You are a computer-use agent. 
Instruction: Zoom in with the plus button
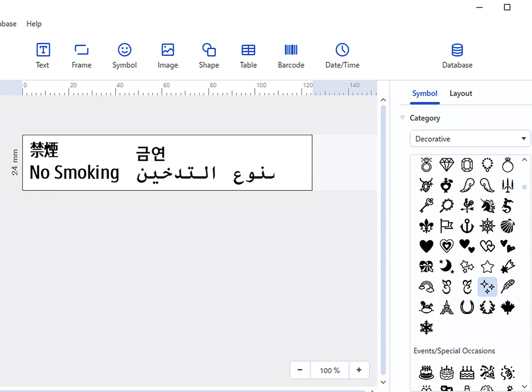pos(359,370)
